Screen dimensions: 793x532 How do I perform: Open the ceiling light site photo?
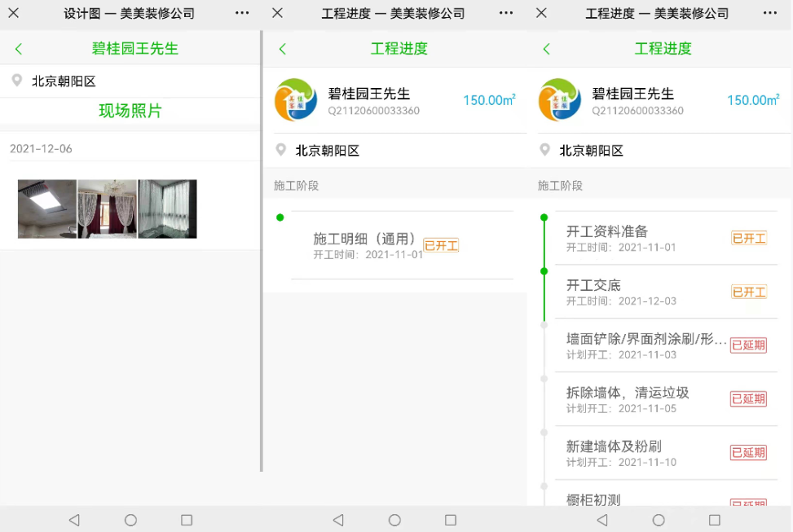47,209
